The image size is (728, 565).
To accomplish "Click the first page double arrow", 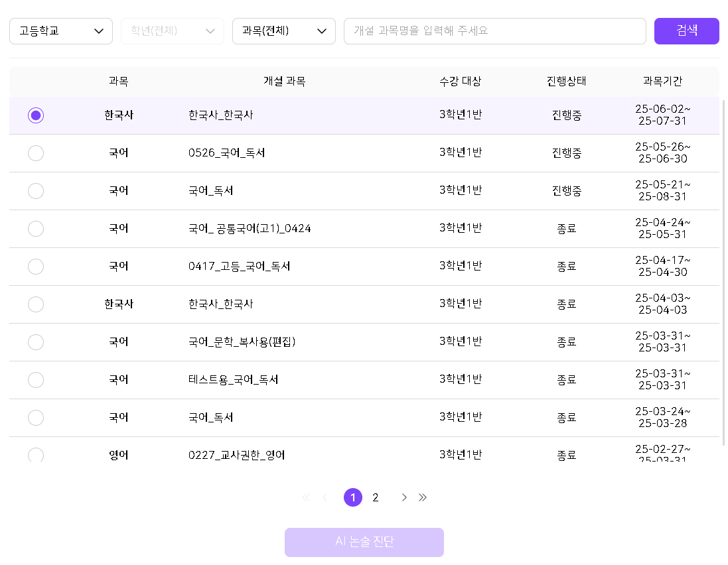I will pos(306,497).
